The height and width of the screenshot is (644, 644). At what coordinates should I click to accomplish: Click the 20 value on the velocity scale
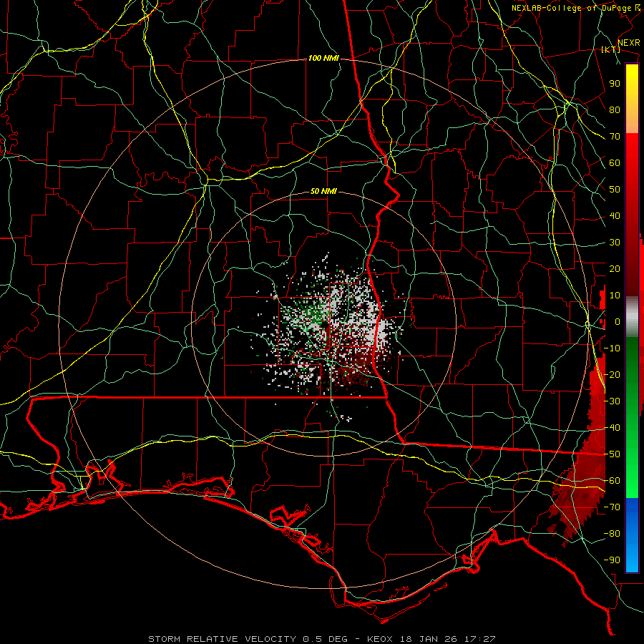[x=615, y=268]
